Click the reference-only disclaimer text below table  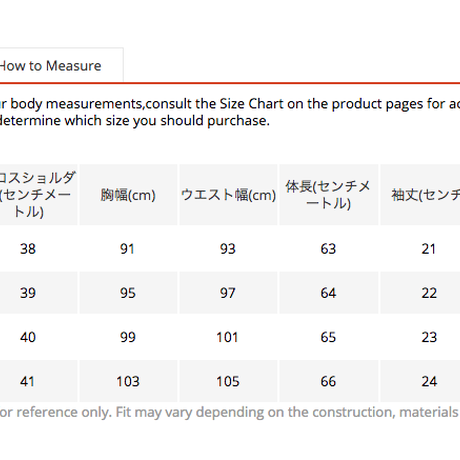tap(230, 412)
